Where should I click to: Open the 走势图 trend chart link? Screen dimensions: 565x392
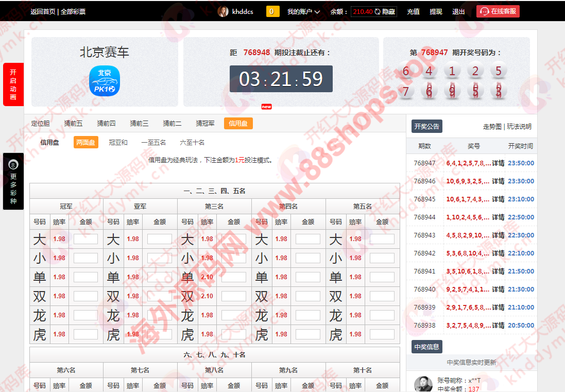pyautogui.click(x=492, y=127)
